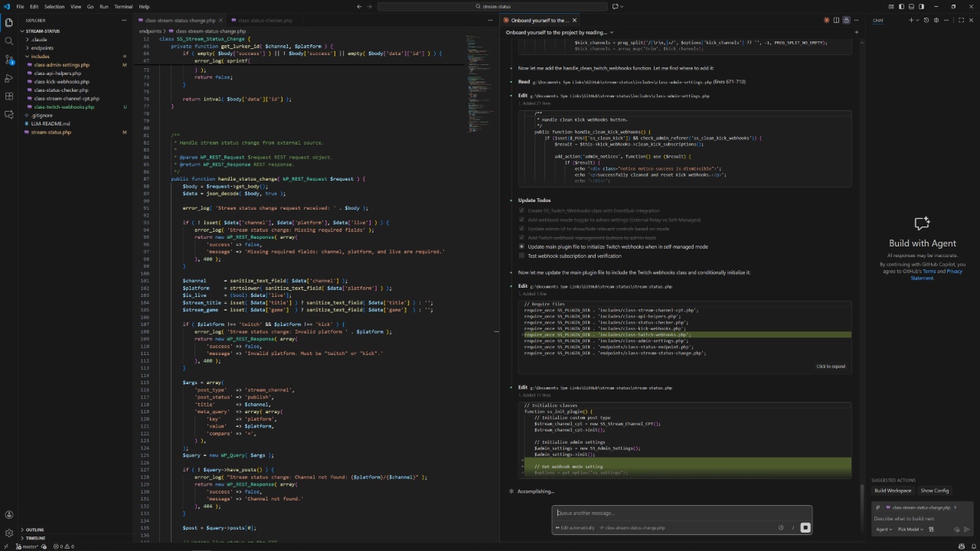Image resolution: width=980 pixels, height=551 pixels.
Task: Click the attach context paperclip icon
Action: [877, 507]
